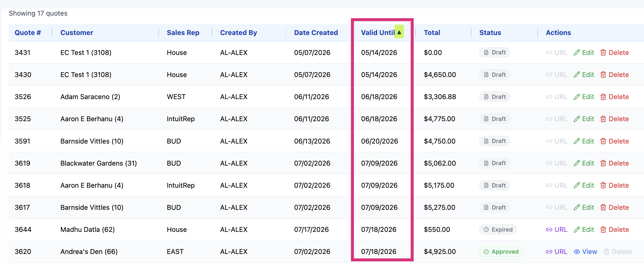Sort by Sales Rep column header
The image size is (644, 265).
point(183,33)
